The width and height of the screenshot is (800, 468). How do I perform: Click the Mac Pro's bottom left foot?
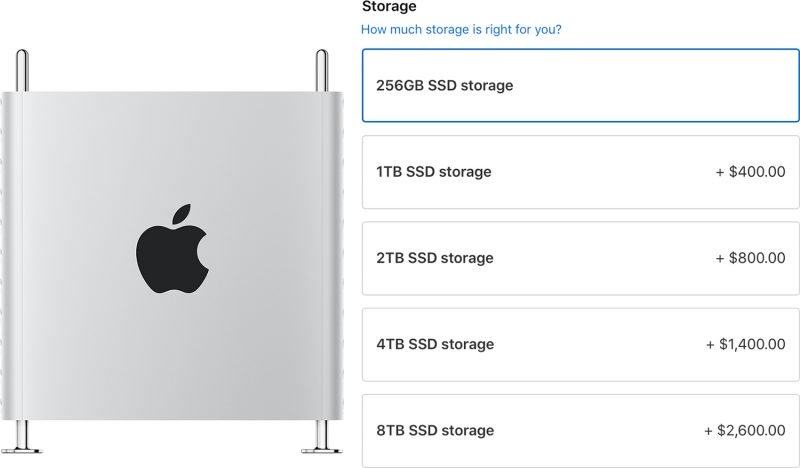click(x=21, y=437)
